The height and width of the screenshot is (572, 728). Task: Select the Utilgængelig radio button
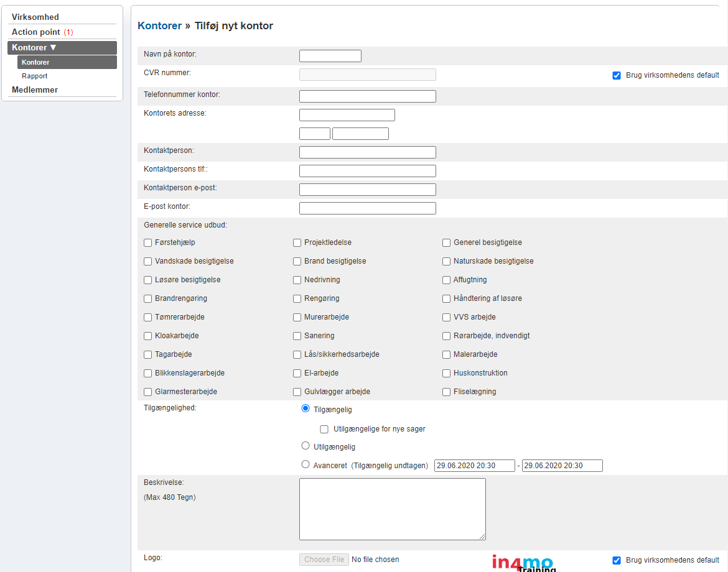(x=306, y=446)
